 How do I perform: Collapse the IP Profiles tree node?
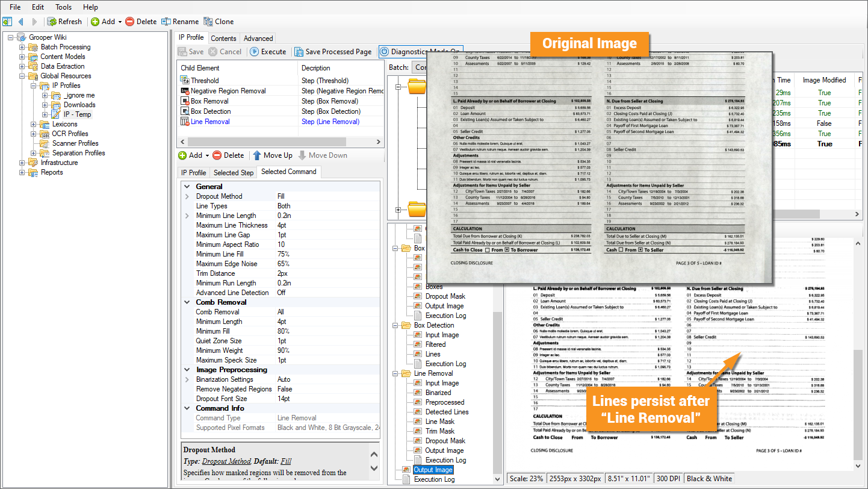pyautogui.click(x=33, y=86)
